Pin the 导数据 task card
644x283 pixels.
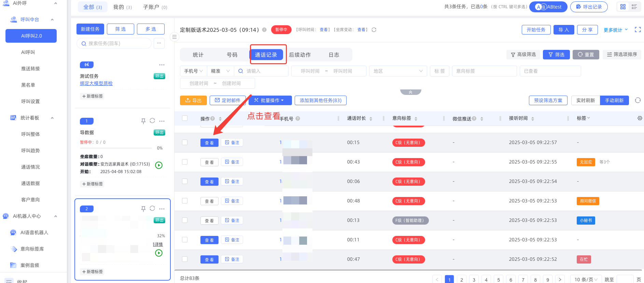pyautogui.click(x=143, y=121)
